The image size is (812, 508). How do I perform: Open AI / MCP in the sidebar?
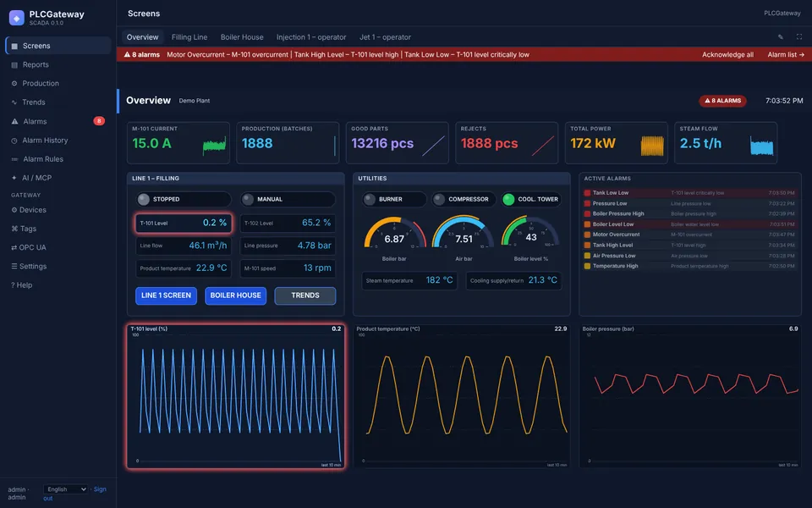point(58,178)
